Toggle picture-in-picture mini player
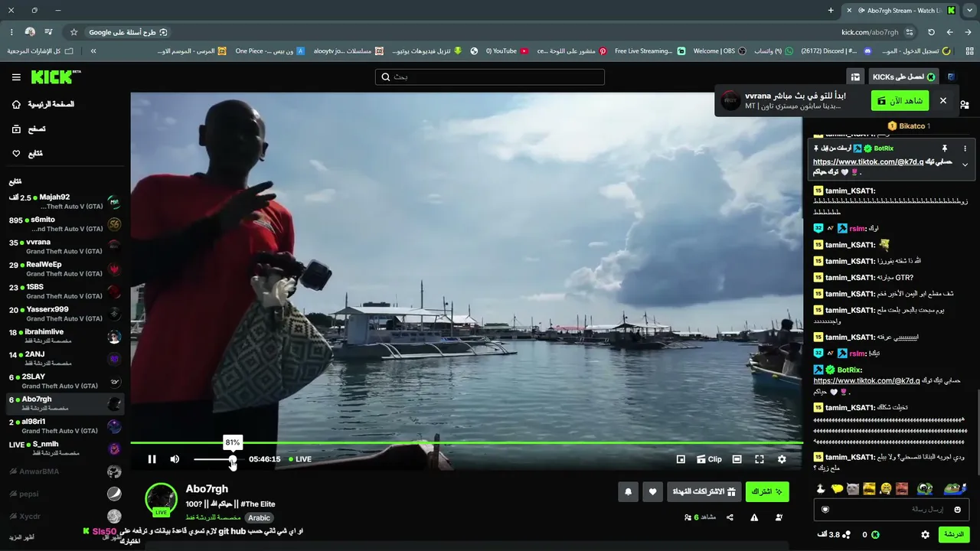This screenshot has width=980, height=551. coord(681,459)
